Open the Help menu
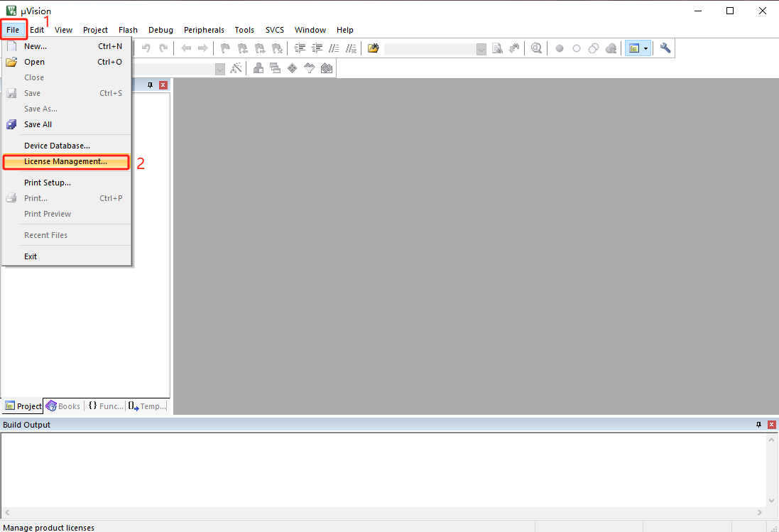779x532 pixels. click(345, 30)
